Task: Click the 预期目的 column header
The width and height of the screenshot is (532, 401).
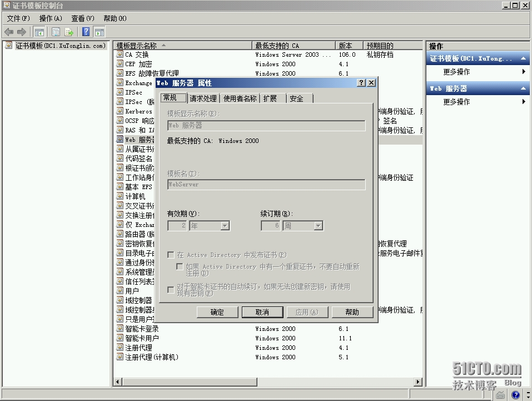Action: [393, 46]
